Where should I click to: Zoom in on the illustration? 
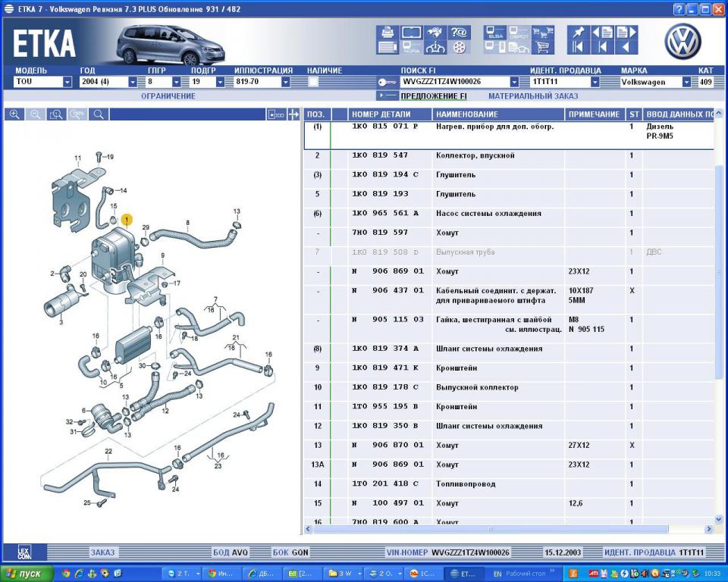(14, 114)
